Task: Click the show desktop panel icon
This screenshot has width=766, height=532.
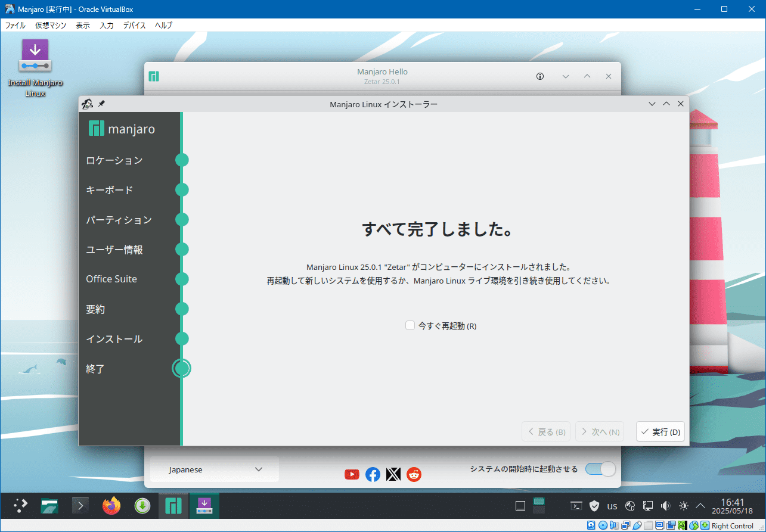Action: 520,506
